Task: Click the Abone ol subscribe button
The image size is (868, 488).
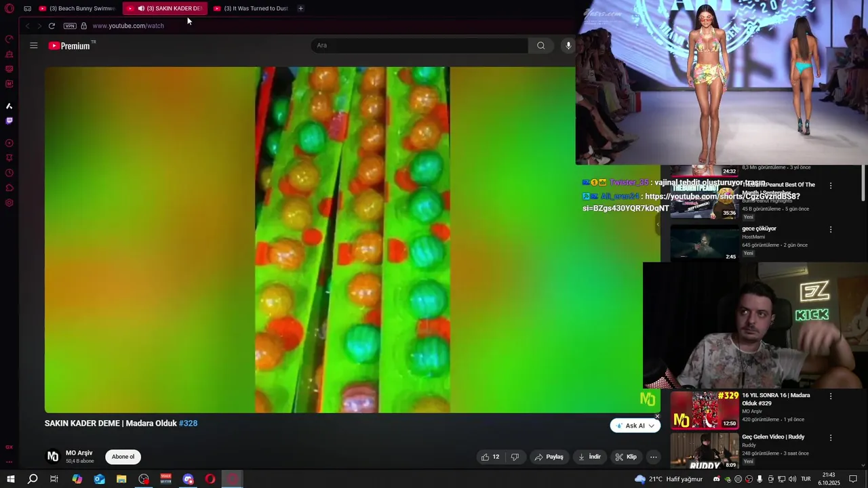Action: pyautogui.click(x=123, y=457)
